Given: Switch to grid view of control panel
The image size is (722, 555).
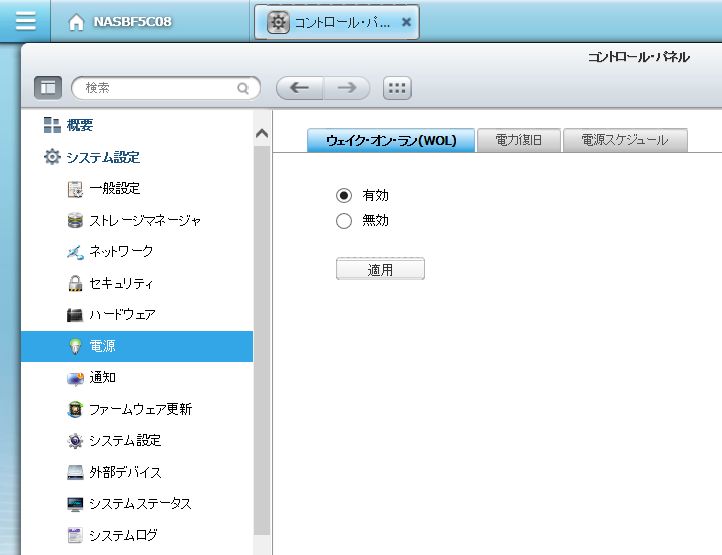Looking at the screenshot, I should pyautogui.click(x=397, y=88).
